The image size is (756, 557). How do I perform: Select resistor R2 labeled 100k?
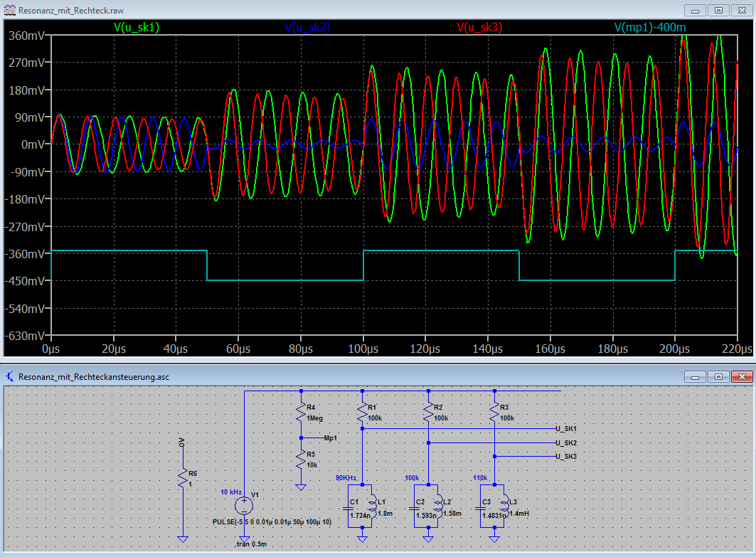tap(428, 413)
